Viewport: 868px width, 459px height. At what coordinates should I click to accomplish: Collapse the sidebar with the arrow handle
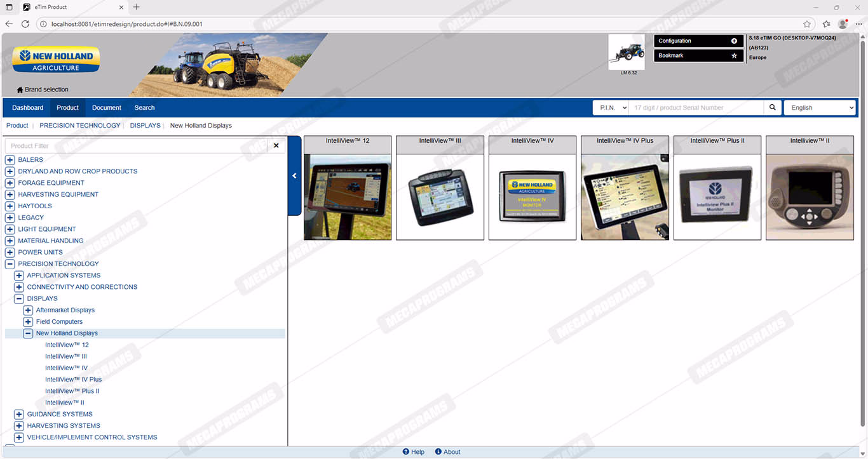pyautogui.click(x=294, y=176)
